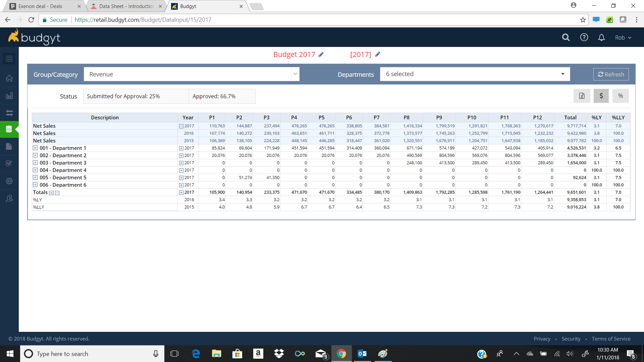Click the transfer arrows sidebar icon

click(x=9, y=113)
